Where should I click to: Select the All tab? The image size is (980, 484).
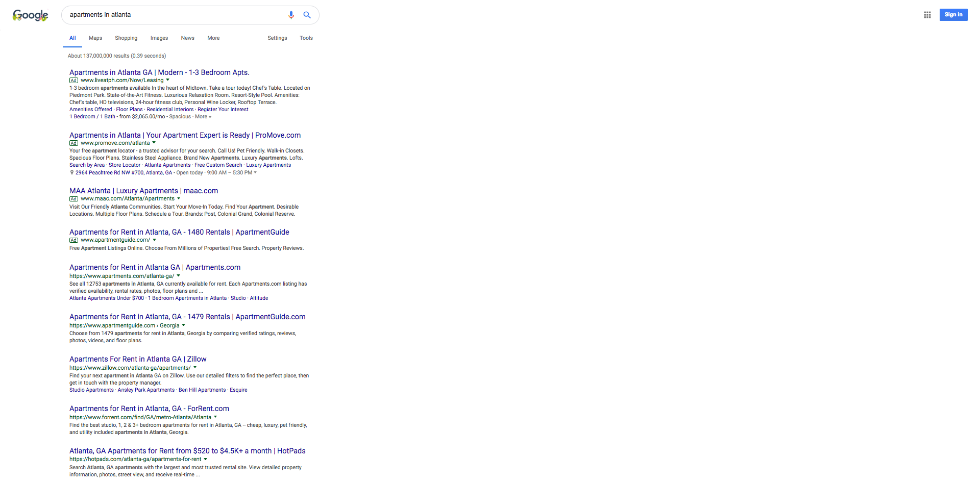pos(72,38)
